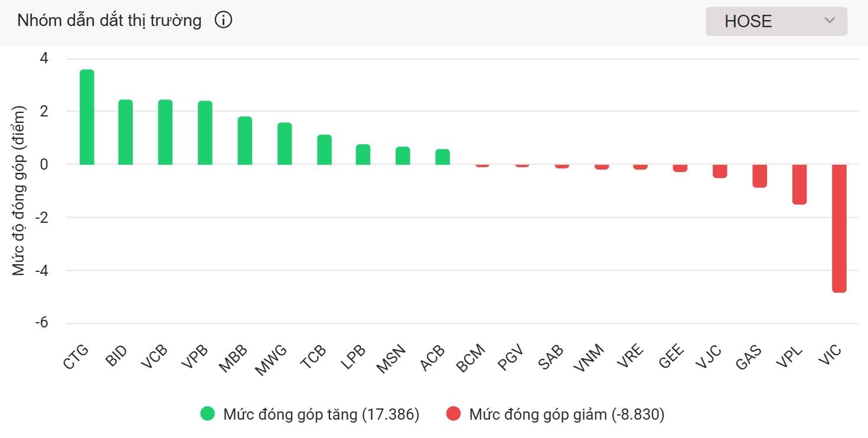
Task: Click the VCB green bar
Action: point(165,132)
